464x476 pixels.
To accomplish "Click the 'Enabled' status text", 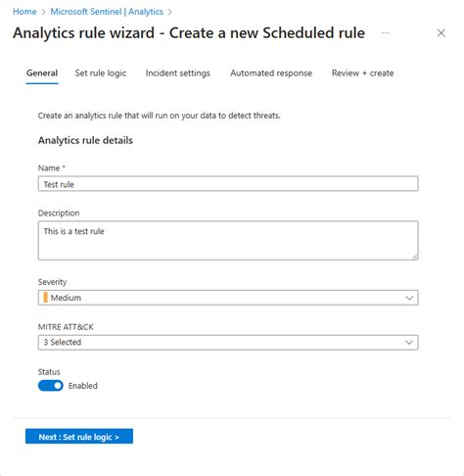I will (83, 386).
